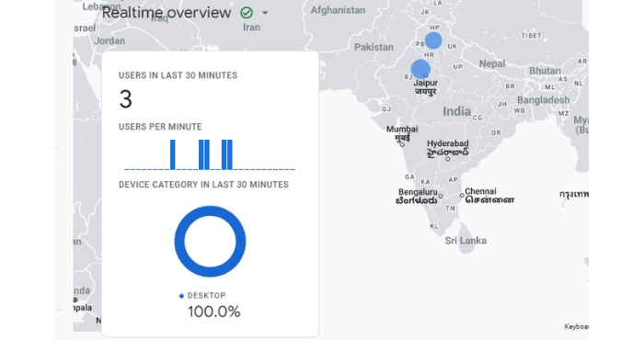Screen dimensions: 644x340
Task: Open Keyboard shortcuts link on map
Action: [576, 326]
